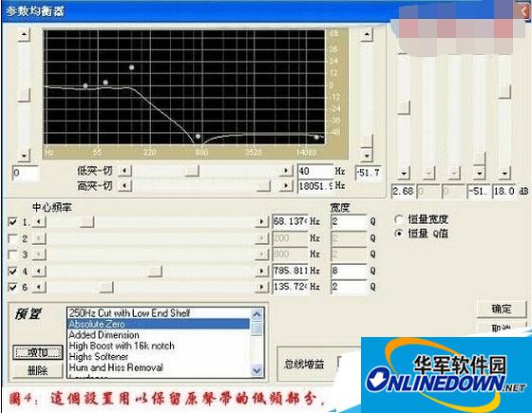Click the highest EQ control point on graph
This screenshot has height=413, width=532.
coord(132,67)
